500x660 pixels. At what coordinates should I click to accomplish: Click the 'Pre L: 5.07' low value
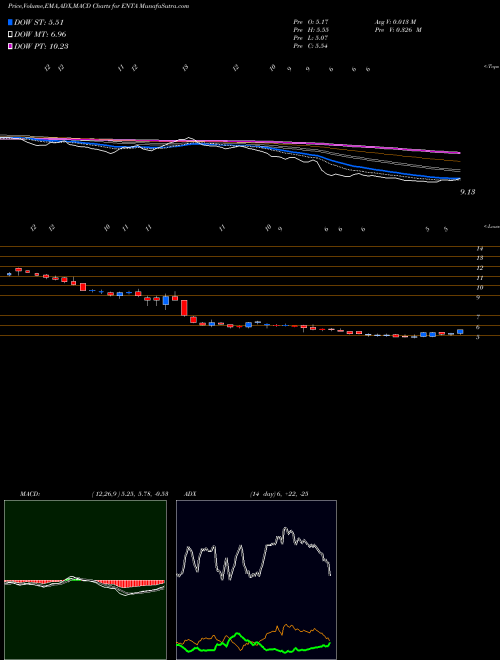click(311, 38)
